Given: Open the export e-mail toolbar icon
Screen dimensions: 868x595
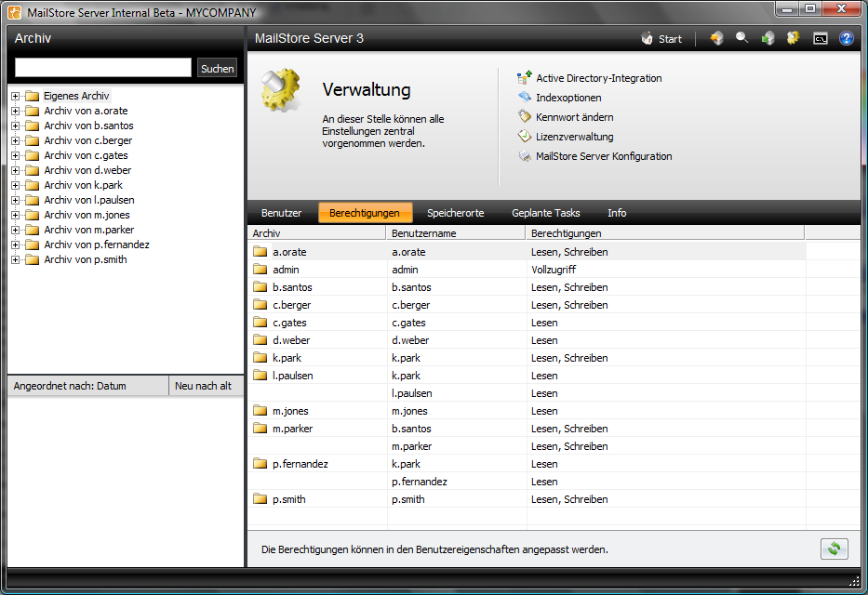Looking at the screenshot, I should 768,38.
